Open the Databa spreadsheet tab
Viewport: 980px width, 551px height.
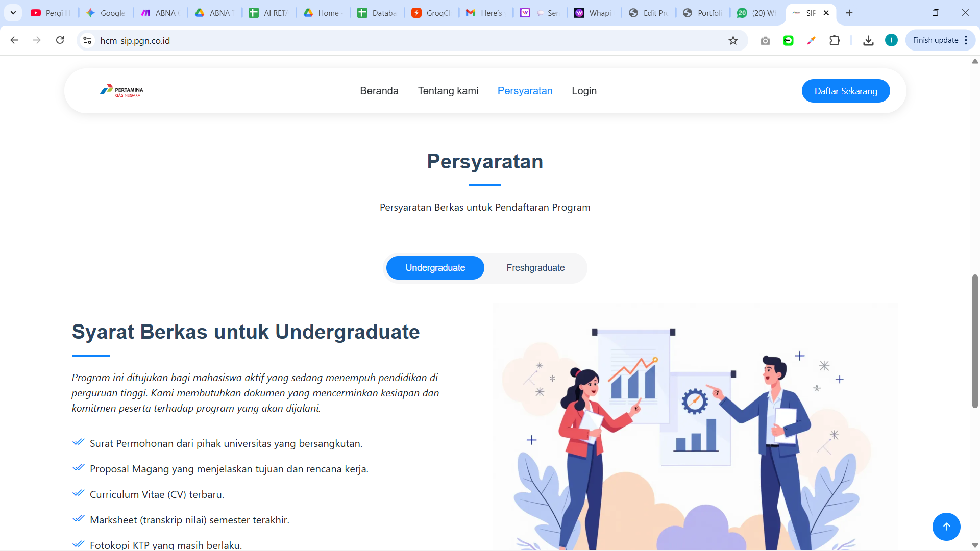tap(378, 13)
